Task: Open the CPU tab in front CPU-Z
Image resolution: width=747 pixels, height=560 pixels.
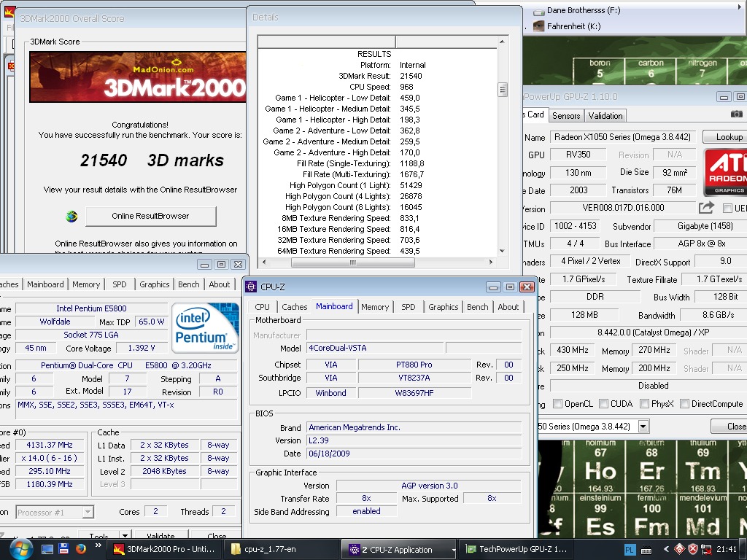Action: [262, 307]
